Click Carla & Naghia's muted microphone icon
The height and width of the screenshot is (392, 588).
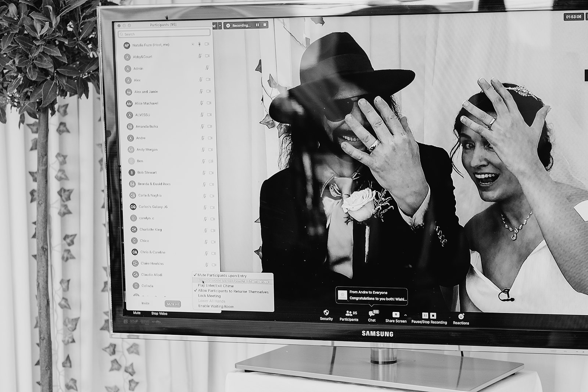[x=204, y=196]
